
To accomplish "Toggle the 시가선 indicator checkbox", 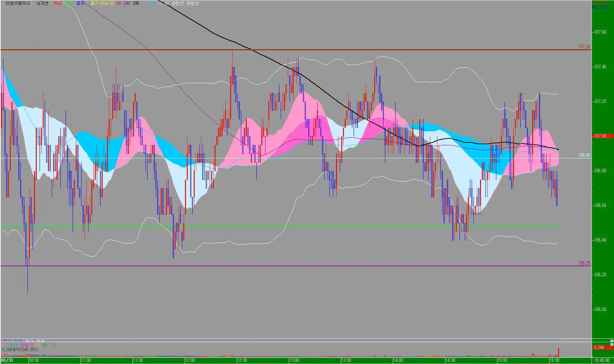I will (33, 3).
